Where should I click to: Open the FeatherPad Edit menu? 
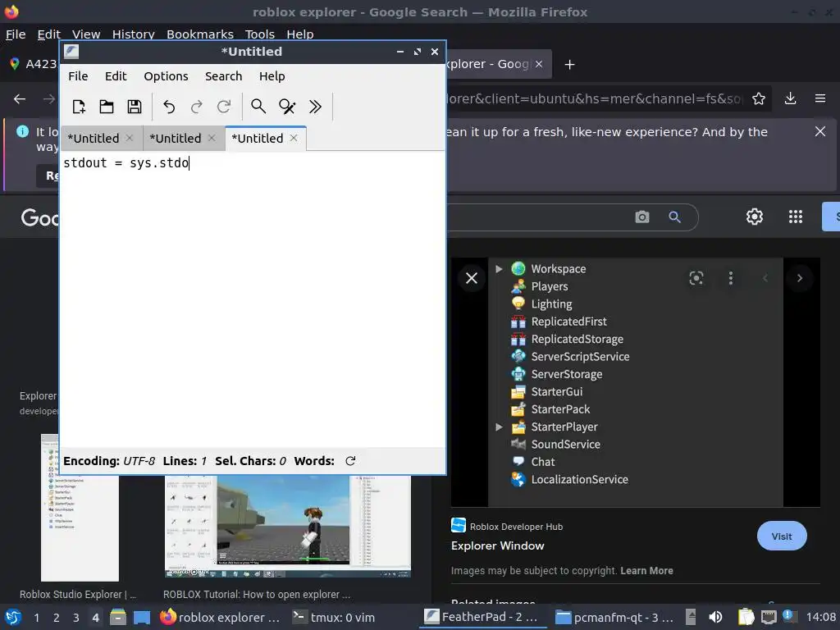[x=116, y=76]
